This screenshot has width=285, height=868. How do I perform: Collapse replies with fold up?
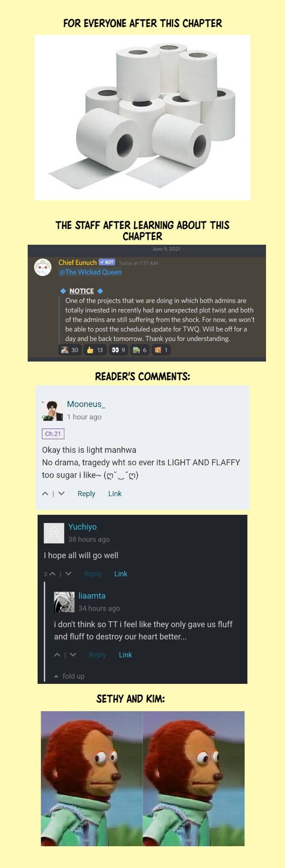point(70,676)
